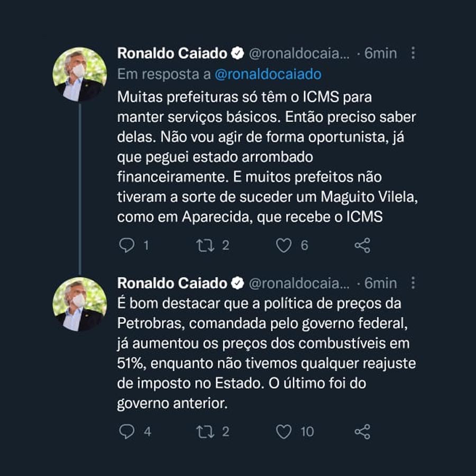
Task: Open @ronaldocaiado mention link in reply line
Action: pyautogui.click(x=268, y=74)
